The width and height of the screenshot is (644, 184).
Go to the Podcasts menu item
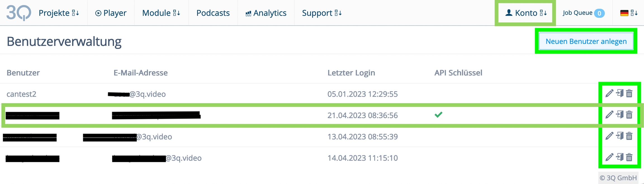(213, 13)
